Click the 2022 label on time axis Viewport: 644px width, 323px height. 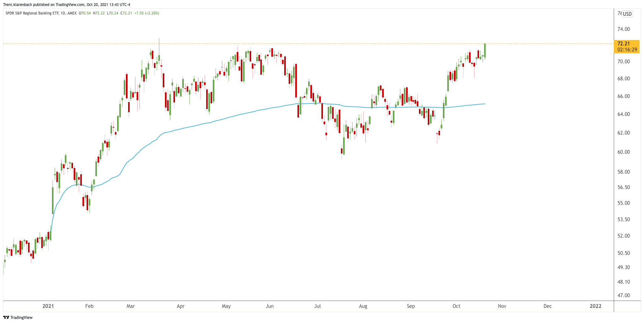point(596,306)
